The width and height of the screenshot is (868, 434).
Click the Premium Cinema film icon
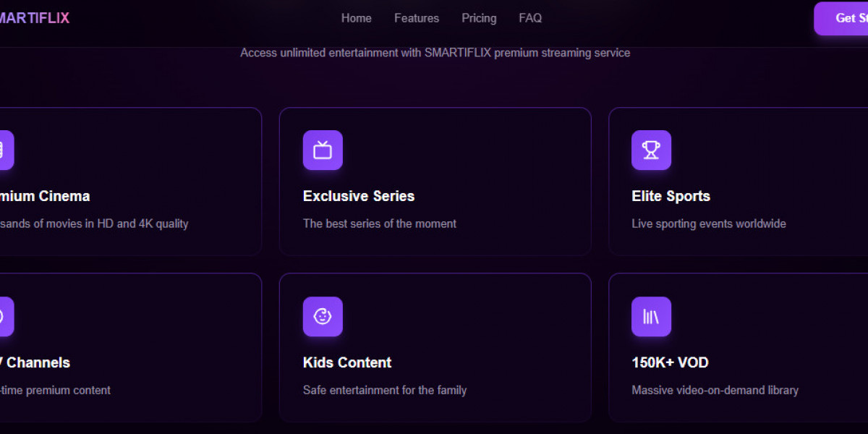coord(4,150)
